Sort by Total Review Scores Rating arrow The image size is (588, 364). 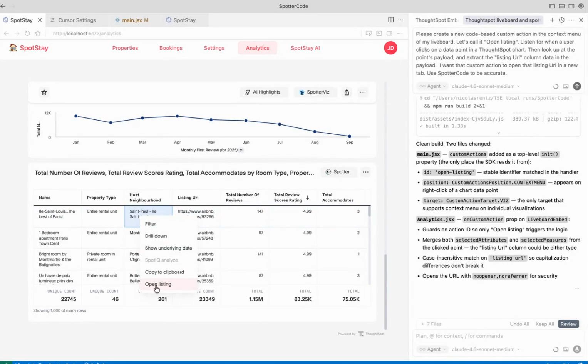307,198
